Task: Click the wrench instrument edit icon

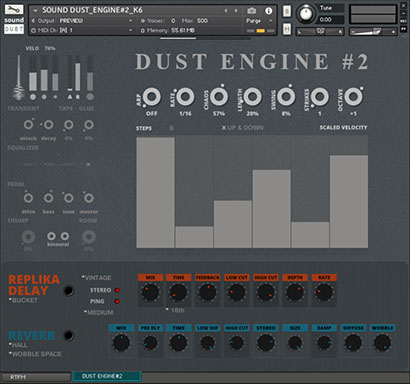Action: pos(14,9)
